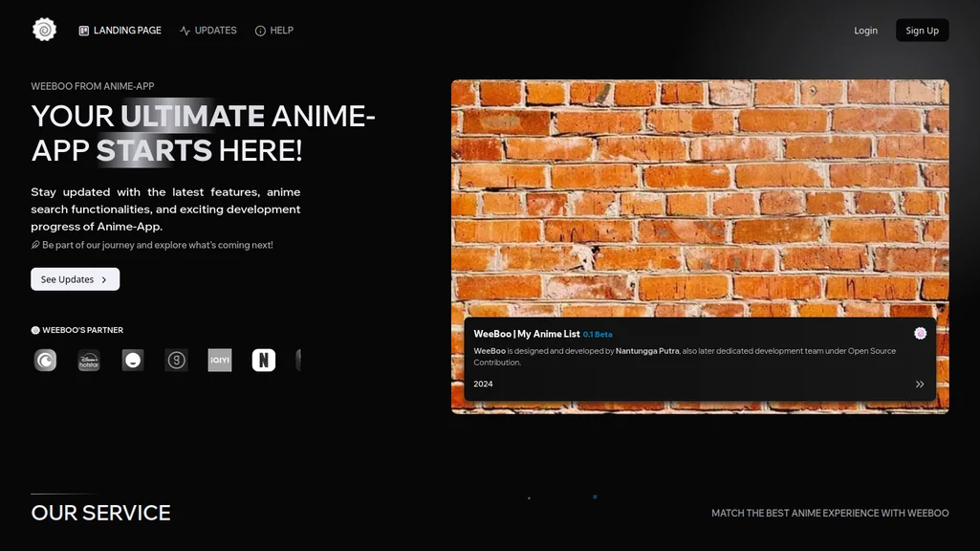Select the LANDING PAGE menu item
980x551 pixels.
point(125,30)
